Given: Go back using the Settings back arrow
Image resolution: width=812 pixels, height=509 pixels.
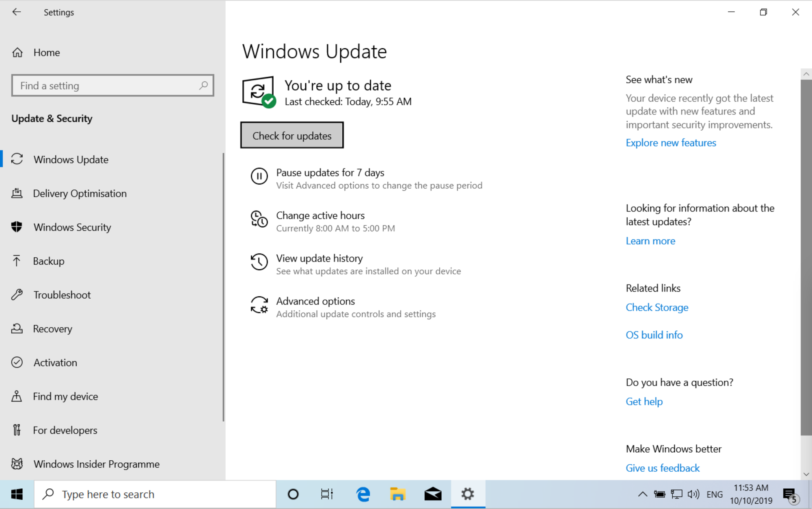Looking at the screenshot, I should click(x=16, y=12).
